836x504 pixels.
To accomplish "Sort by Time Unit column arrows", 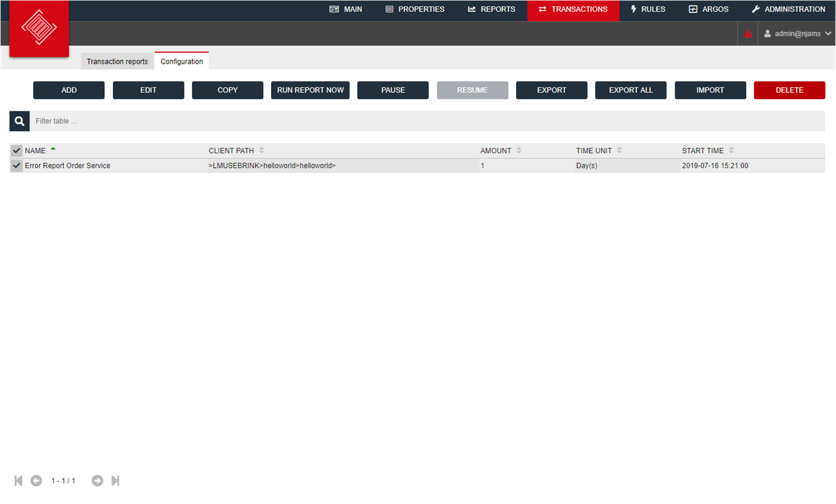I will click(619, 151).
